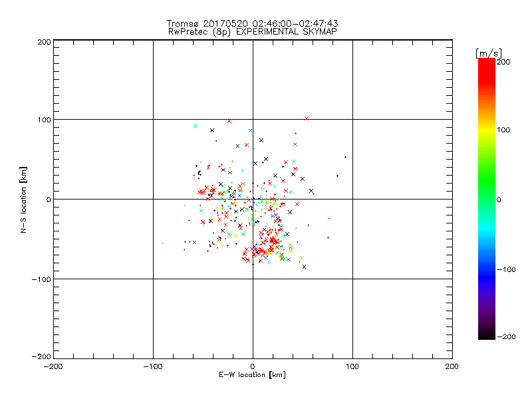Click the '[m/s]' colorbar unit label

pyautogui.click(x=488, y=53)
